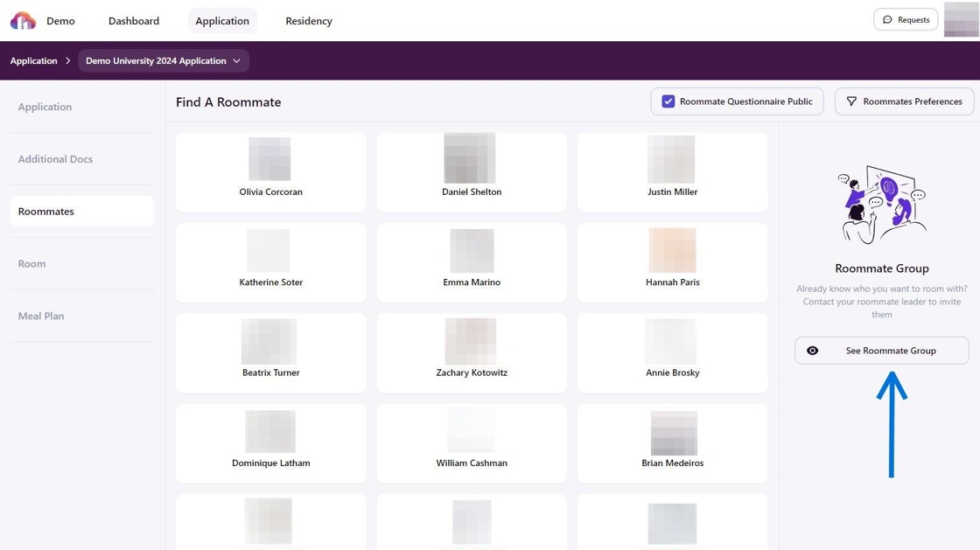View Zachary Kotowitz's roommate profile
The width and height of the screenshot is (980, 550).
coord(472,353)
